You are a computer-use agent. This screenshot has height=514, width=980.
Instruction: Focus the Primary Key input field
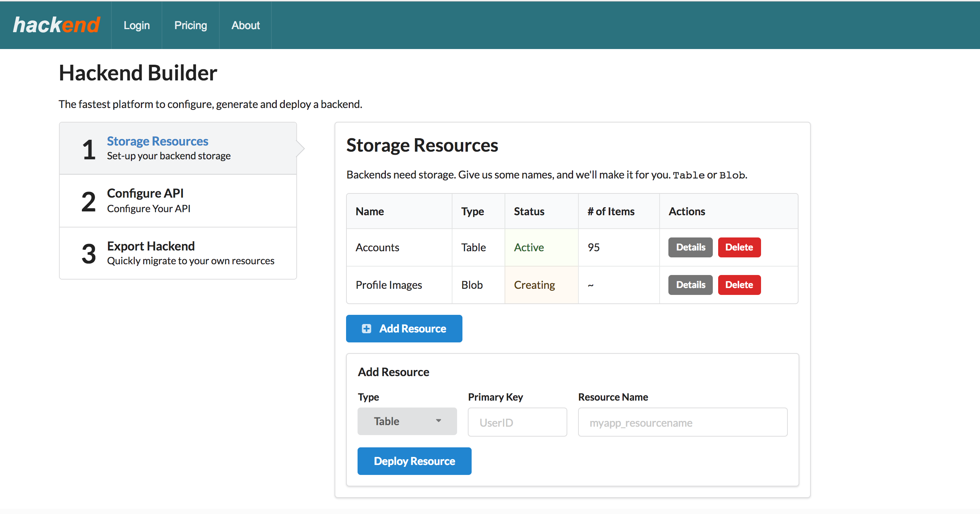(x=517, y=422)
